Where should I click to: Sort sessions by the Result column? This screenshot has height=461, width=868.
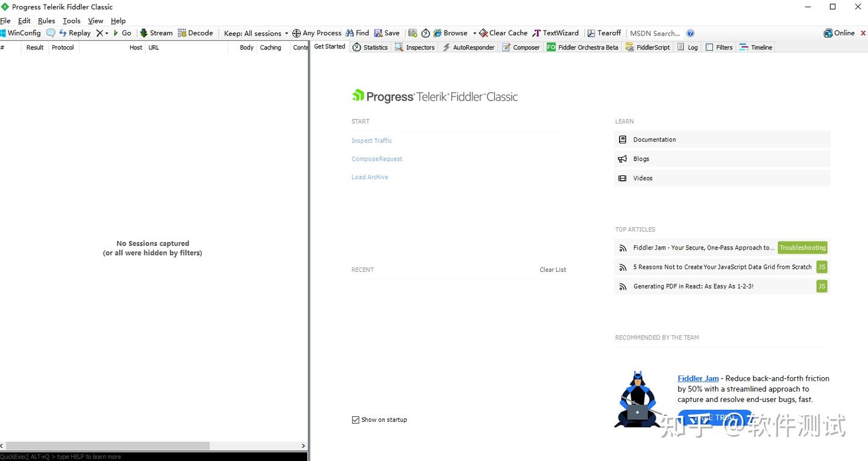click(35, 48)
